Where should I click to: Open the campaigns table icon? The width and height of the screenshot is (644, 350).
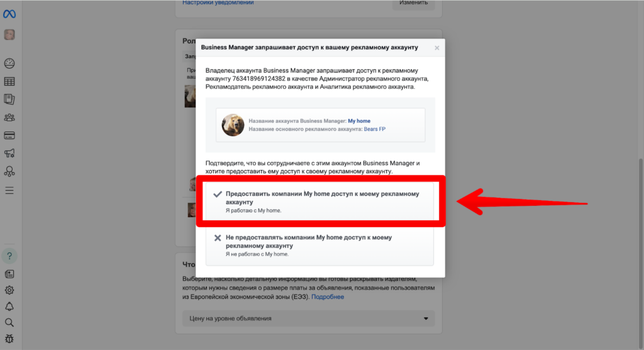9,81
